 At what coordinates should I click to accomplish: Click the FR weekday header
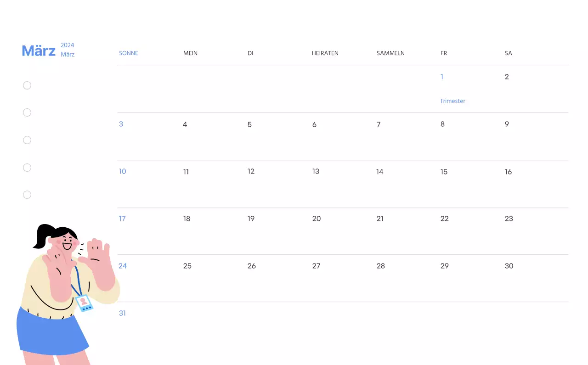[x=443, y=53]
